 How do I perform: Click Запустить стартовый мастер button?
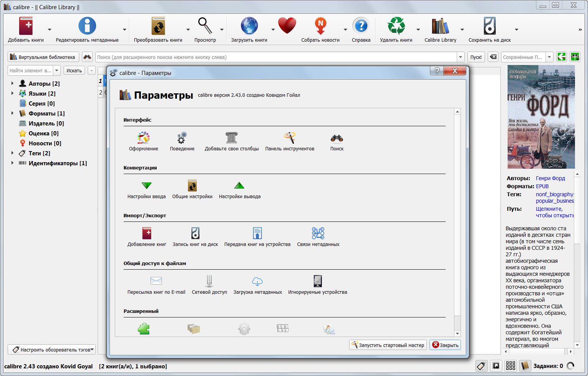(x=388, y=345)
